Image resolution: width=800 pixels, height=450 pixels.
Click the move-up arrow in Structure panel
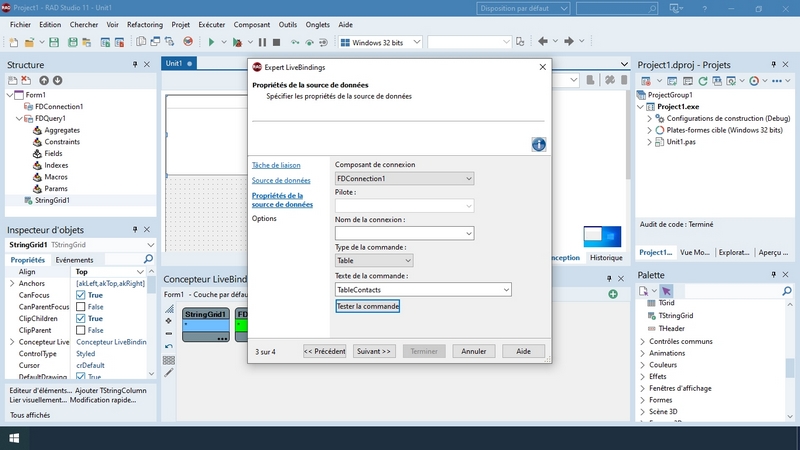click(x=42, y=80)
